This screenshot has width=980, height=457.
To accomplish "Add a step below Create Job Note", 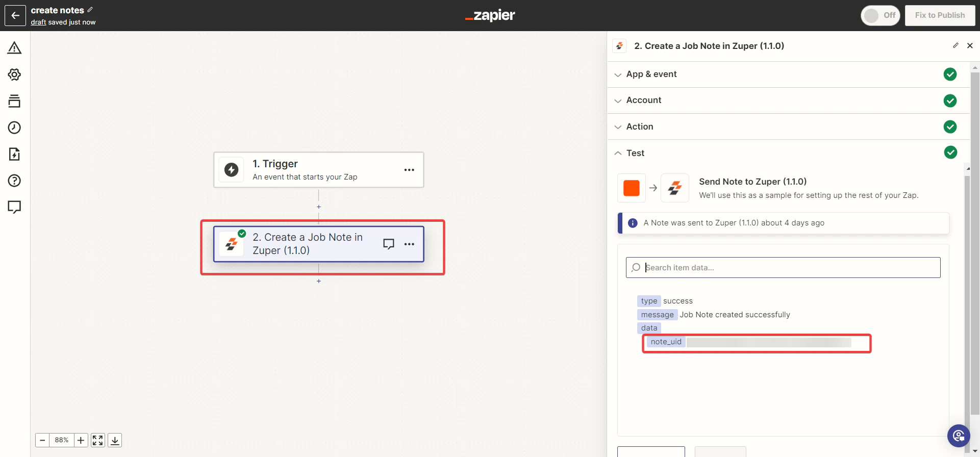I will click(x=319, y=281).
